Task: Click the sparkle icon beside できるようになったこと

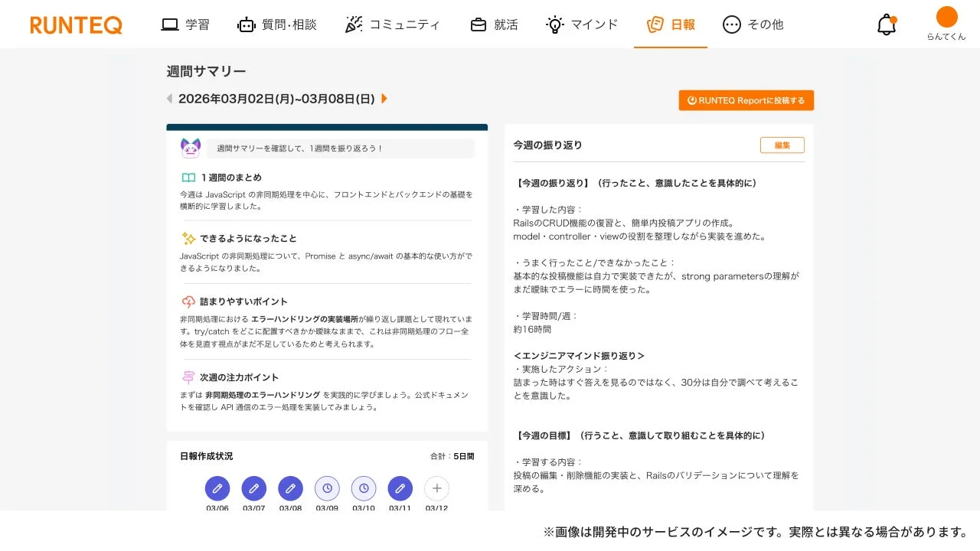Action: pos(188,238)
